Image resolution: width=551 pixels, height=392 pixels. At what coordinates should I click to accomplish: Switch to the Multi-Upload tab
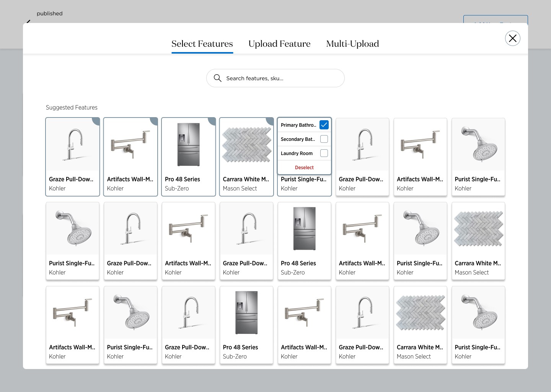[x=352, y=44]
